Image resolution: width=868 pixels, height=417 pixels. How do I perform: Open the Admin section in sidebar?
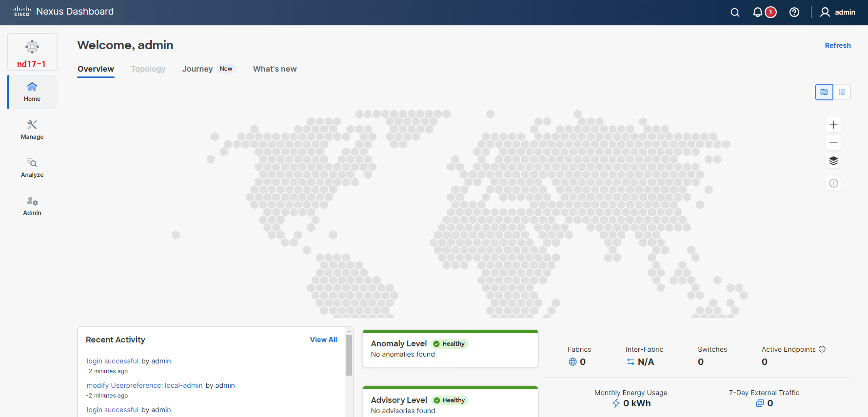pos(32,206)
